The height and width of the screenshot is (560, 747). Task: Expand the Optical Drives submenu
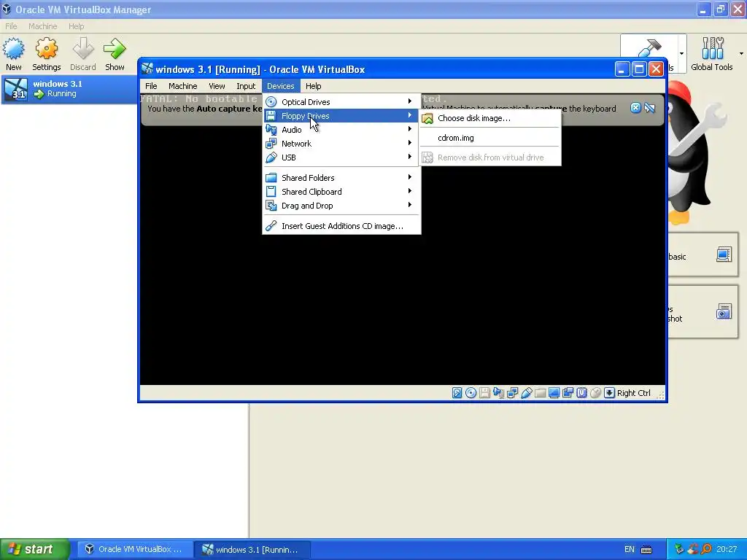341,102
